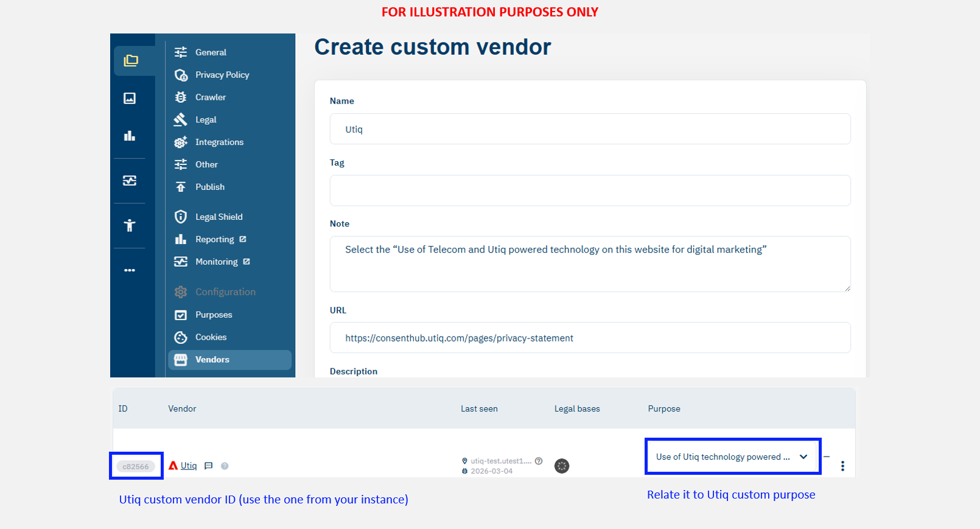The width and height of the screenshot is (980, 529).
Task: Open the three-dot more icon in rail
Action: [130, 270]
